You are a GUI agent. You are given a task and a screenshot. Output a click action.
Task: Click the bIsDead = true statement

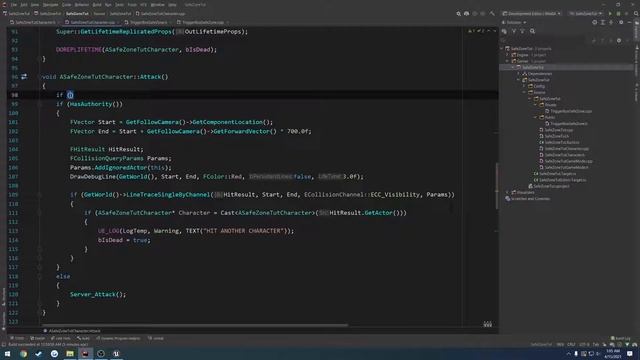(x=124, y=240)
